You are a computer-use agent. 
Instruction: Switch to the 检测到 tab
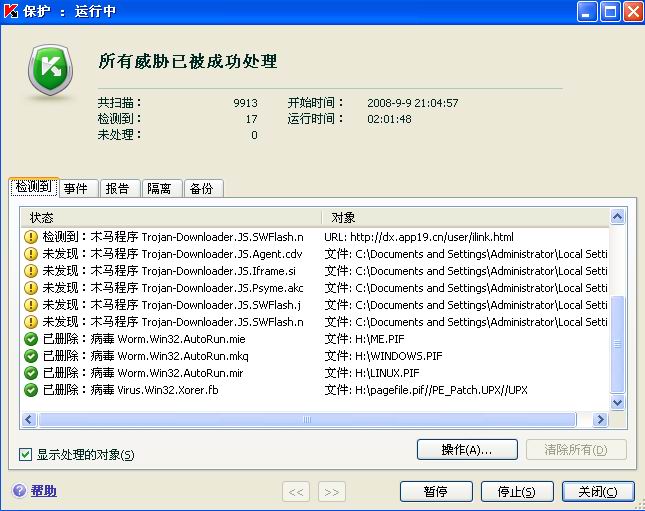[x=34, y=187]
